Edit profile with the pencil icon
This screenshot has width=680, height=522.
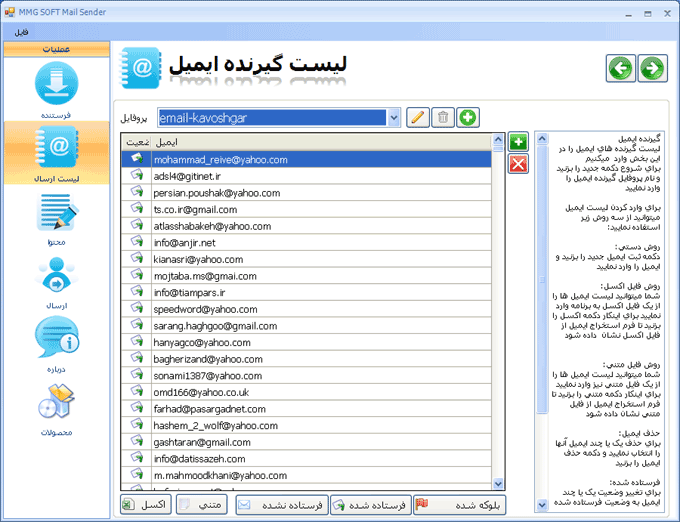418,117
